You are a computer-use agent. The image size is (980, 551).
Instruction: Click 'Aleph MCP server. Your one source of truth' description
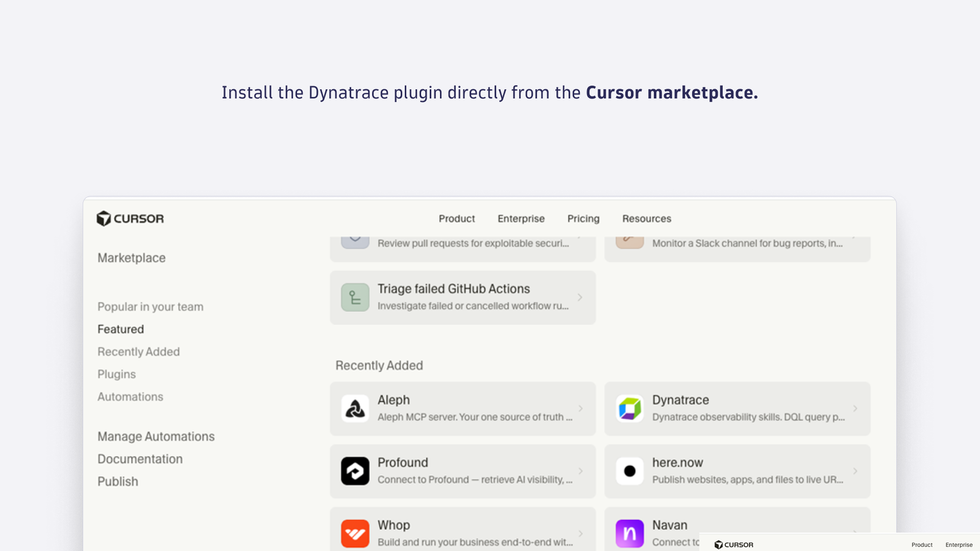(475, 417)
